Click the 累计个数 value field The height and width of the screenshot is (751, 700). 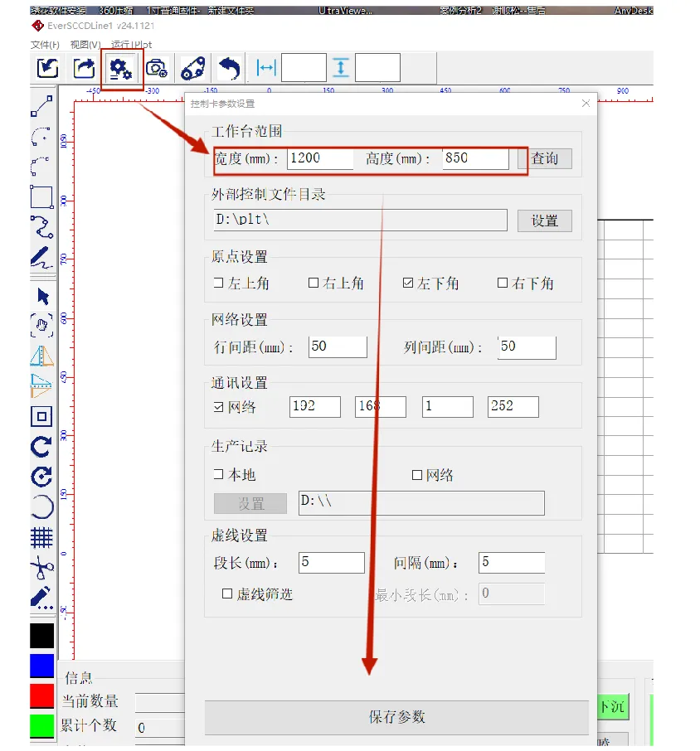(160, 728)
